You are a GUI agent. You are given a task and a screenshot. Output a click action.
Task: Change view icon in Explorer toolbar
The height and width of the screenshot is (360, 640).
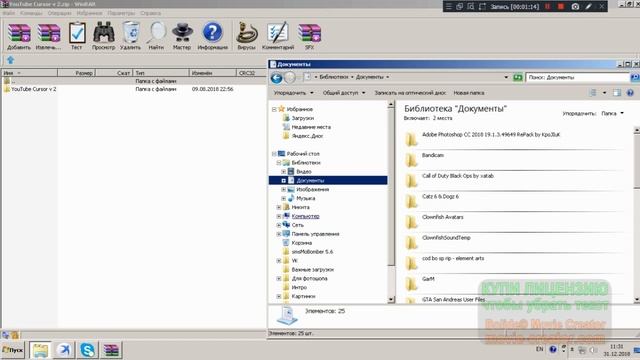point(593,93)
